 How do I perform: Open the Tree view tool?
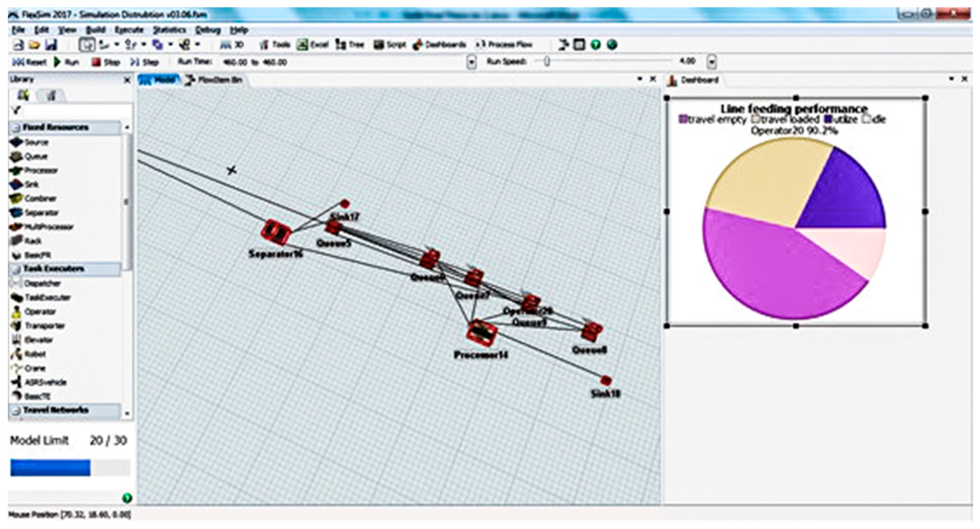(350, 45)
